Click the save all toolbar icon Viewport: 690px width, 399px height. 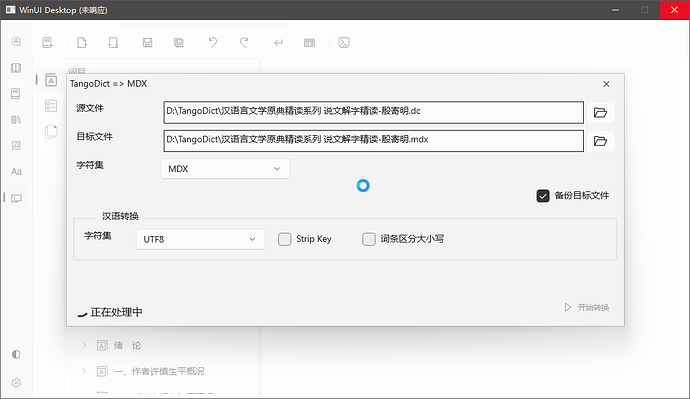(179, 43)
